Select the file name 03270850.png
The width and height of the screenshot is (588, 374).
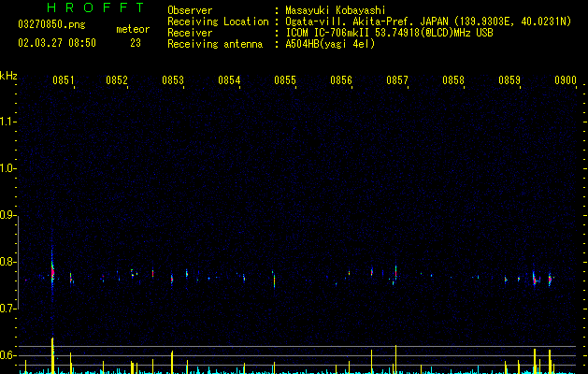51,24
